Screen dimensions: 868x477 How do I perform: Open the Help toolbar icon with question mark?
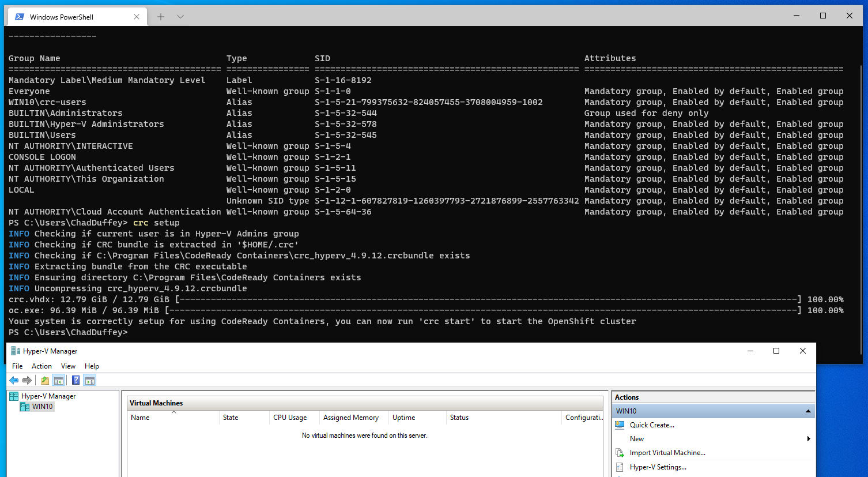pyautogui.click(x=76, y=380)
